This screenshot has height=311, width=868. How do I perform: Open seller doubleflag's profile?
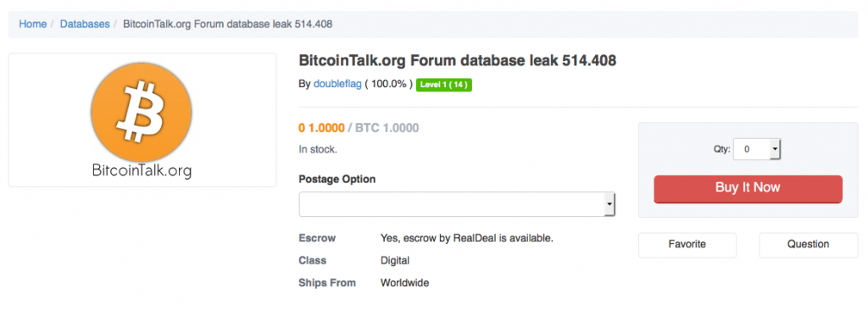point(337,84)
